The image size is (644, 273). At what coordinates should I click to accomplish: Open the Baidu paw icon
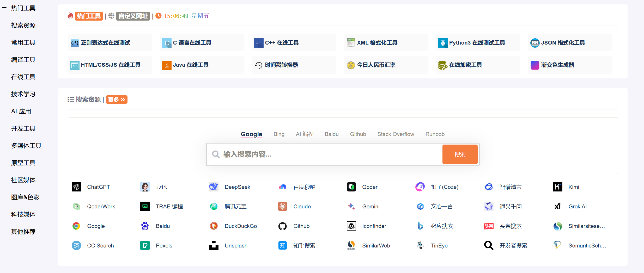point(145,226)
